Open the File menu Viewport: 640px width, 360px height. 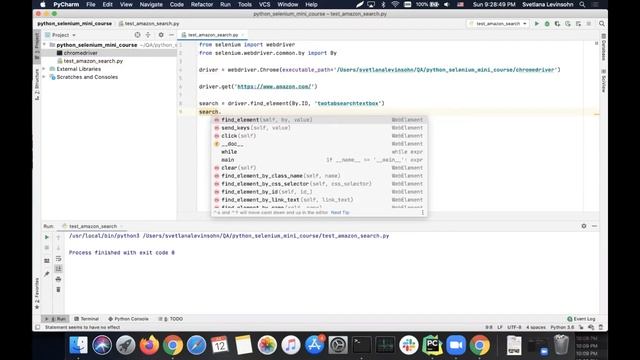(91, 4)
